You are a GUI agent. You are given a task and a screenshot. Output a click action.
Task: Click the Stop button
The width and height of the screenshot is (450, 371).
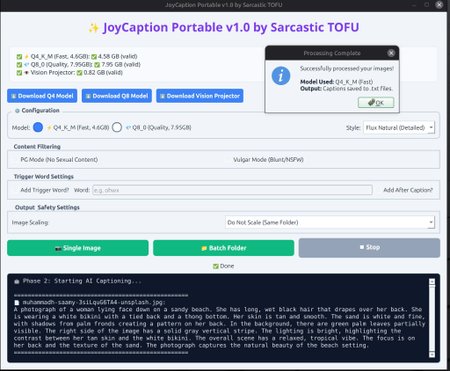pyautogui.click(x=369, y=248)
